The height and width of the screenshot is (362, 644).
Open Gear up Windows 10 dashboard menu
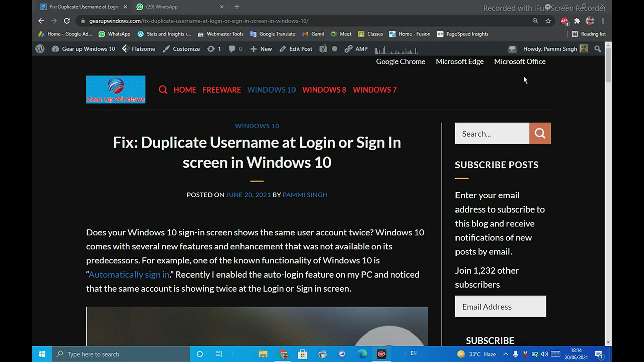(83, 49)
